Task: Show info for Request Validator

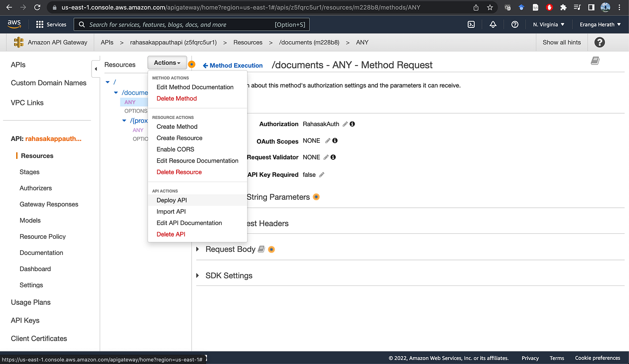Action: pyautogui.click(x=333, y=157)
